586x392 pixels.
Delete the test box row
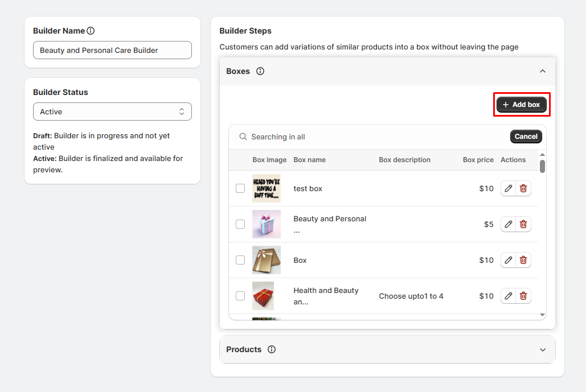coord(523,188)
